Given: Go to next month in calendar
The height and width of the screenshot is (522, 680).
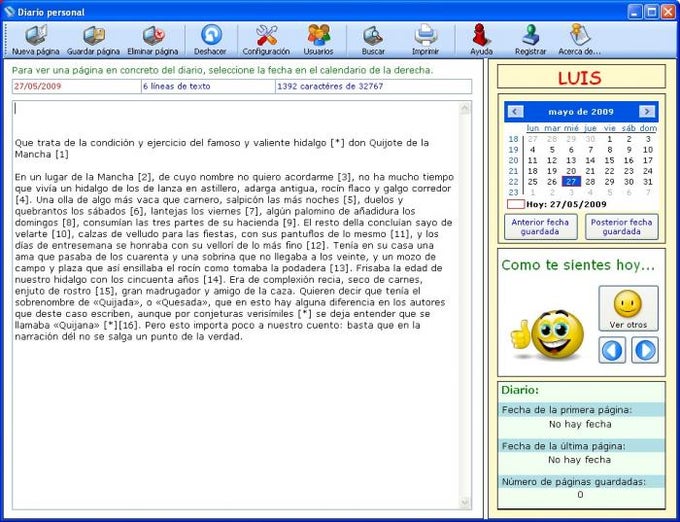Looking at the screenshot, I should click(647, 111).
